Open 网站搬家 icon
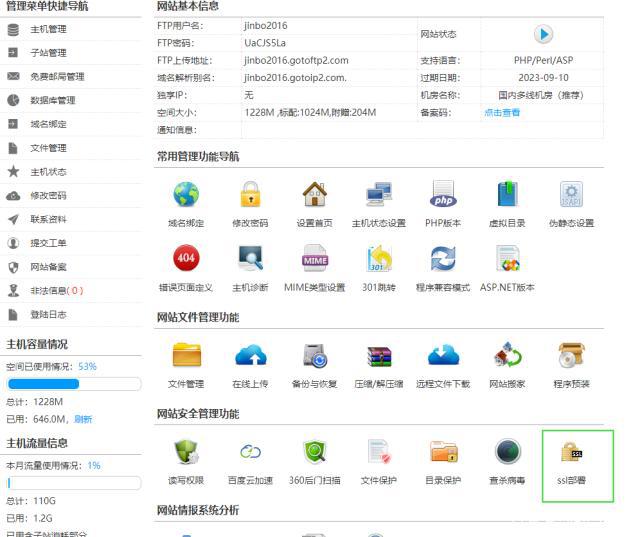Viewport: 640px width, 537px height. coord(507,354)
